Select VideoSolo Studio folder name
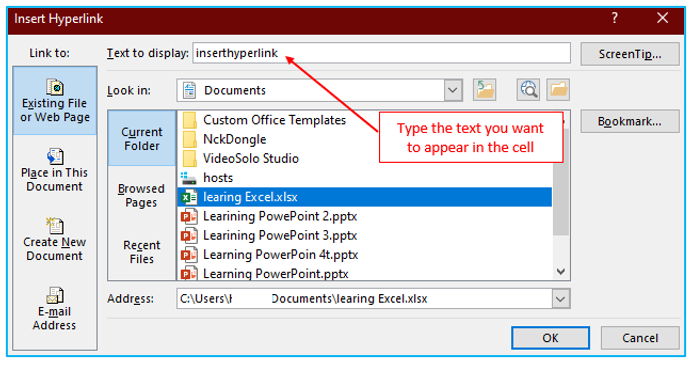The height and width of the screenshot is (365, 694). (x=251, y=158)
